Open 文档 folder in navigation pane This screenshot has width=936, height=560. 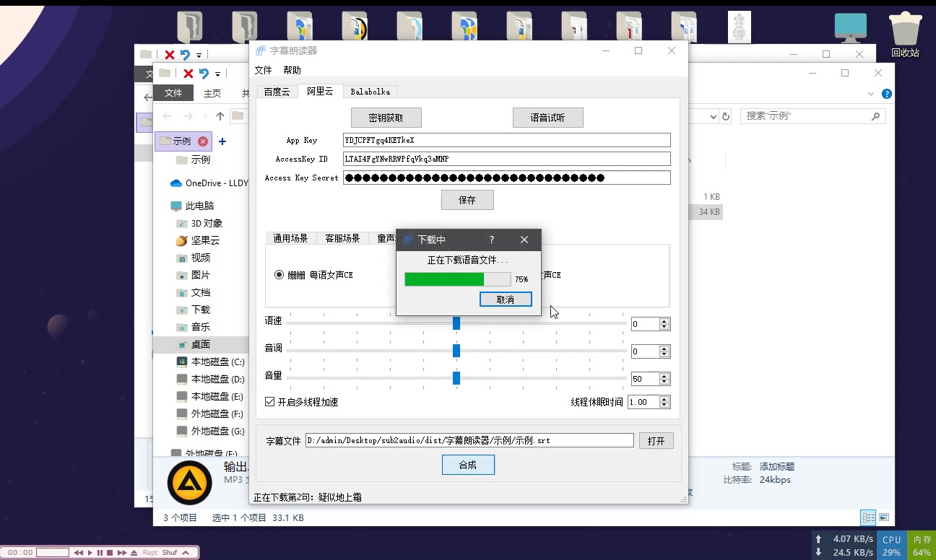(x=194, y=292)
